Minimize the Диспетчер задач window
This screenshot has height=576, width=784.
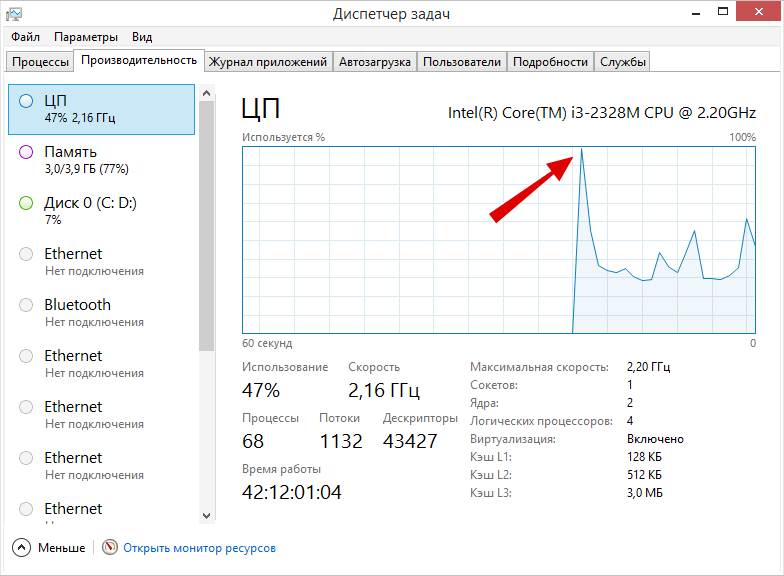(696, 12)
